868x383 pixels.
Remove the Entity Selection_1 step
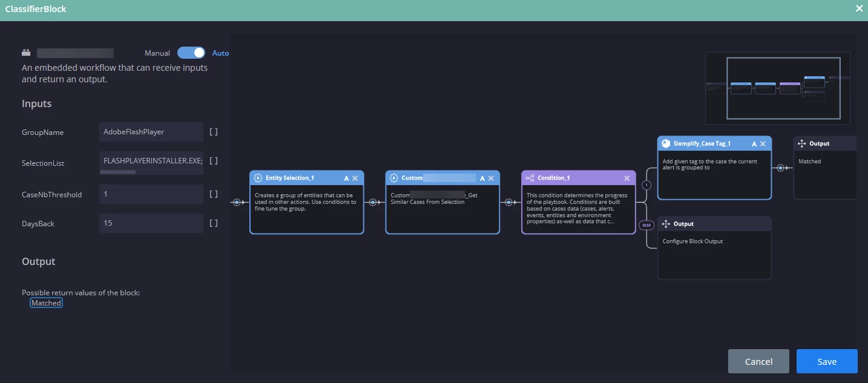(x=355, y=178)
